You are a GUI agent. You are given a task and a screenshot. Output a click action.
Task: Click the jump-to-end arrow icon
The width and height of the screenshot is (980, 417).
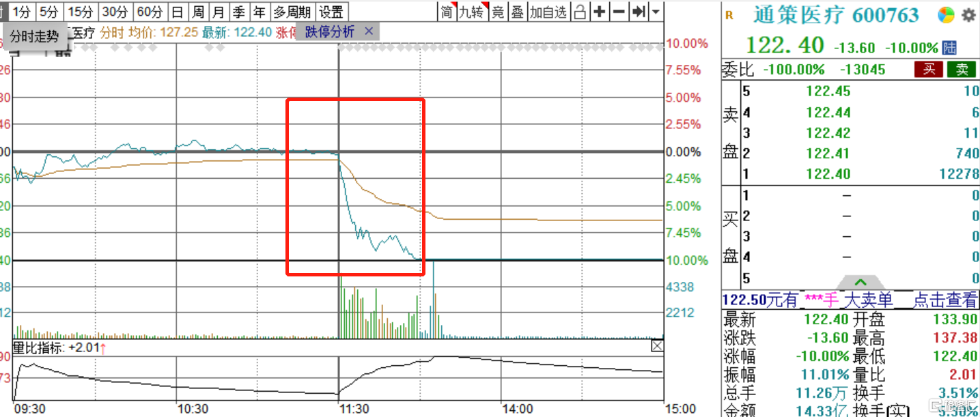click(x=639, y=12)
